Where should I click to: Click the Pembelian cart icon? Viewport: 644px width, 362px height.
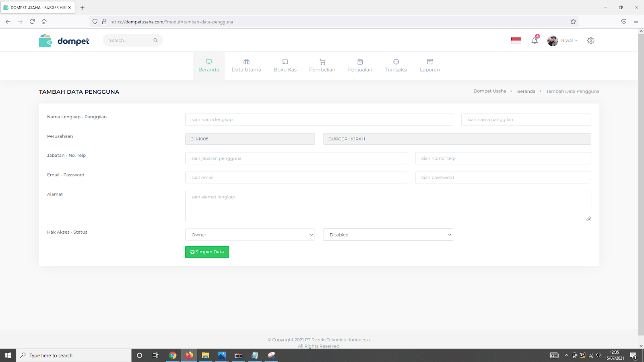pyautogui.click(x=322, y=62)
